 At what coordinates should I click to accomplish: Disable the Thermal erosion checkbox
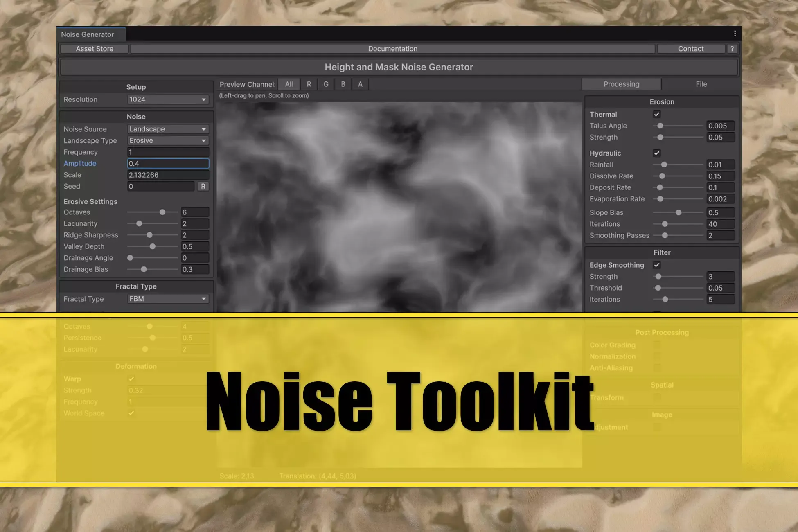657,114
